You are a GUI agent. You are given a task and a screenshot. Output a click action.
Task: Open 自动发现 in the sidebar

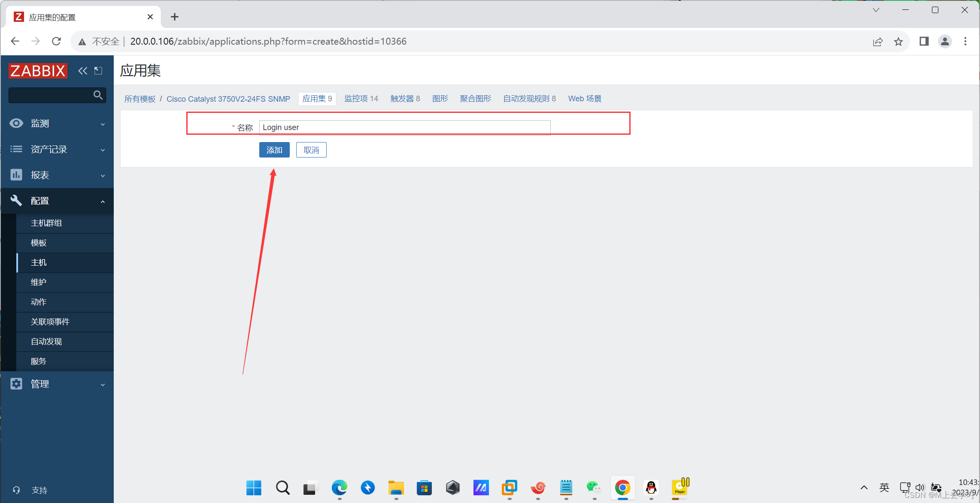pos(46,342)
